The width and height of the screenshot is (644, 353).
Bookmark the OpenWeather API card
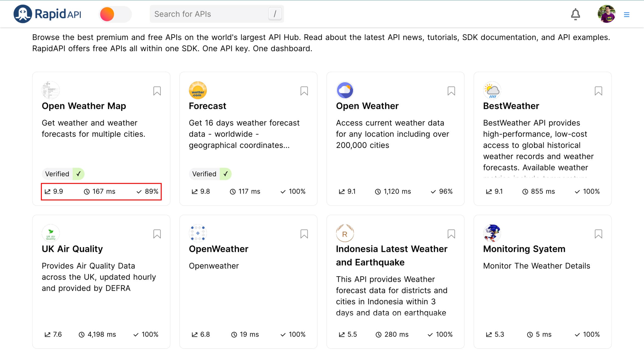304,234
